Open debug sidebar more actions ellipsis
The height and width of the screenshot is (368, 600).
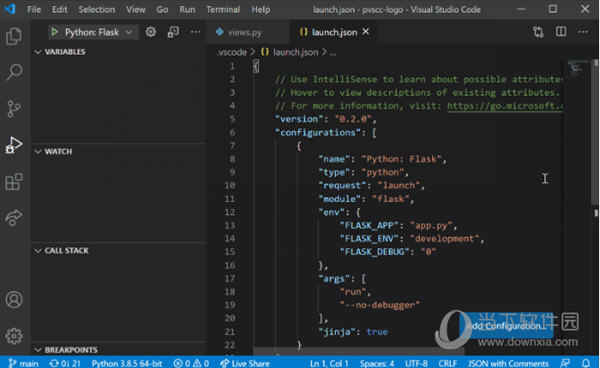click(195, 32)
